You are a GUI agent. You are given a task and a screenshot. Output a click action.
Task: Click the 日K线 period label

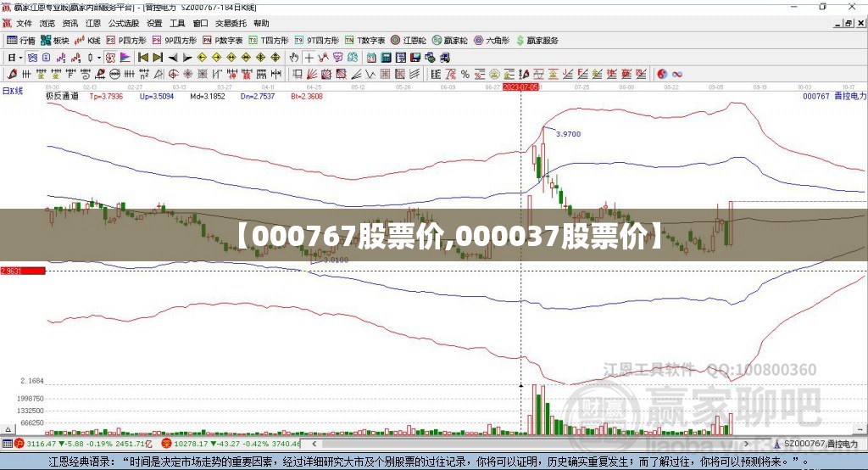13,91
